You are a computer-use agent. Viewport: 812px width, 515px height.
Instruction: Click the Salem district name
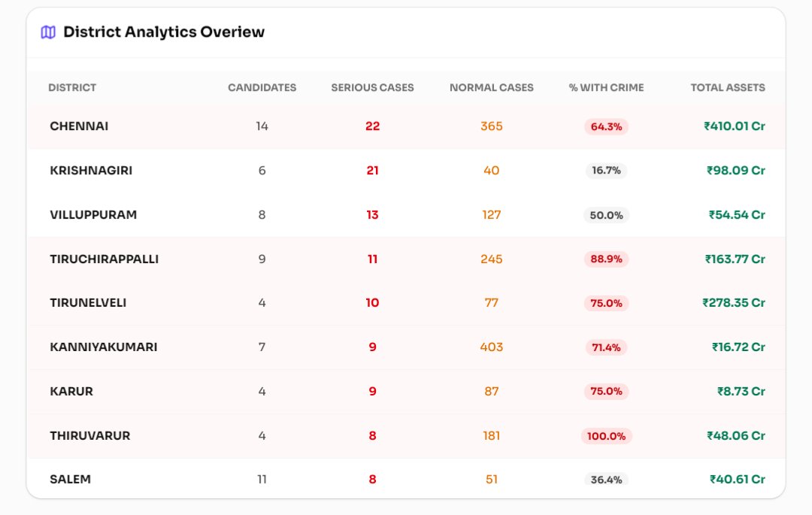(x=70, y=479)
